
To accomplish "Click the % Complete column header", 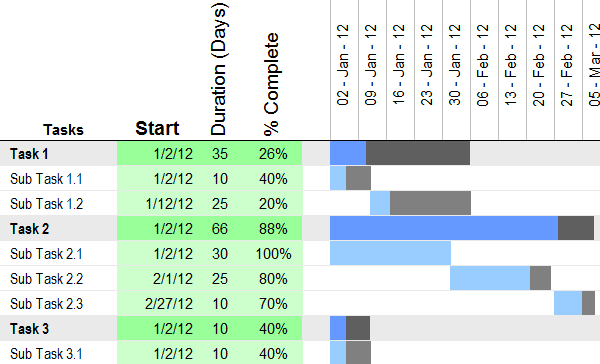I will [272, 84].
